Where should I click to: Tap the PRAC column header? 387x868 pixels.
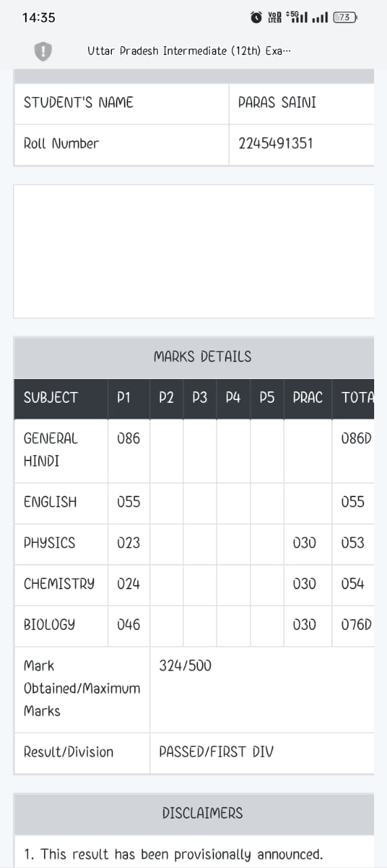tap(308, 398)
